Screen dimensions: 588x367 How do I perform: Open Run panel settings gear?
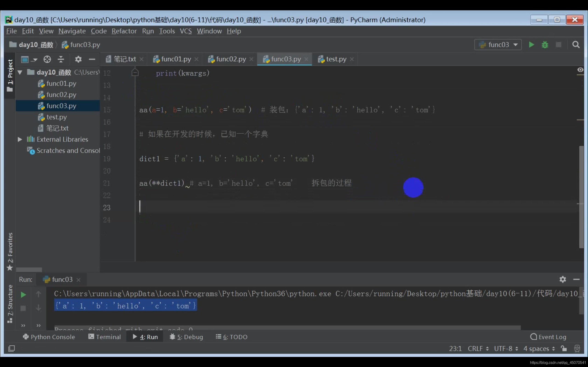563,279
